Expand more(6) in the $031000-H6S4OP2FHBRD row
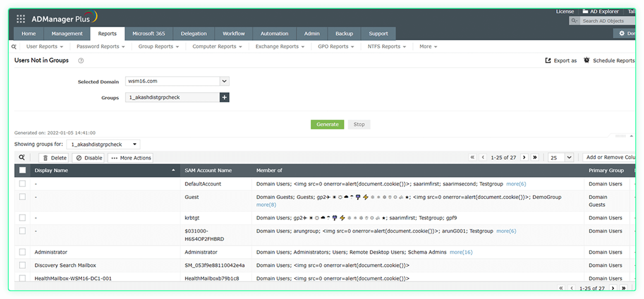The image size is (644, 299). coord(506,231)
